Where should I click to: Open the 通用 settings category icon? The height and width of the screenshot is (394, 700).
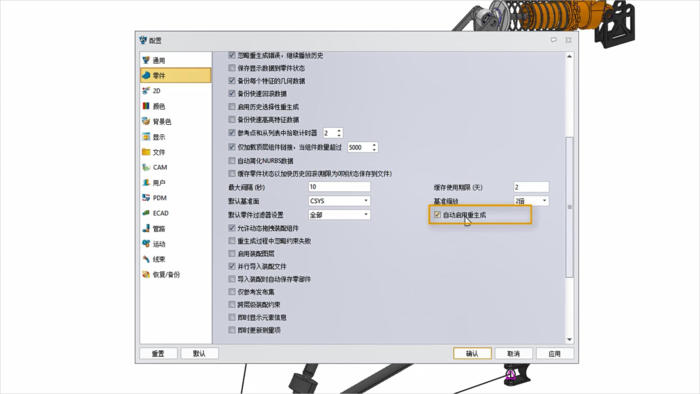[x=146, y=60]
